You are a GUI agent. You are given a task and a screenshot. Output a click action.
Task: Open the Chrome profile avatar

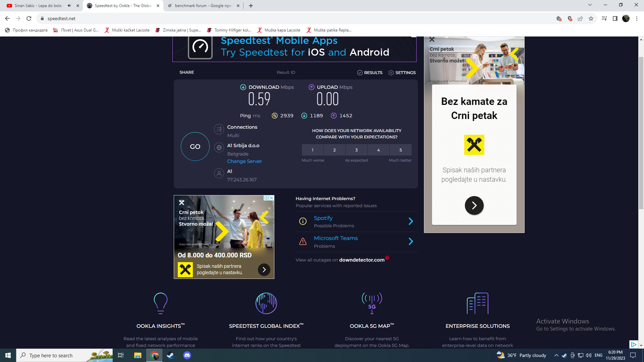(x=626, y=18)
